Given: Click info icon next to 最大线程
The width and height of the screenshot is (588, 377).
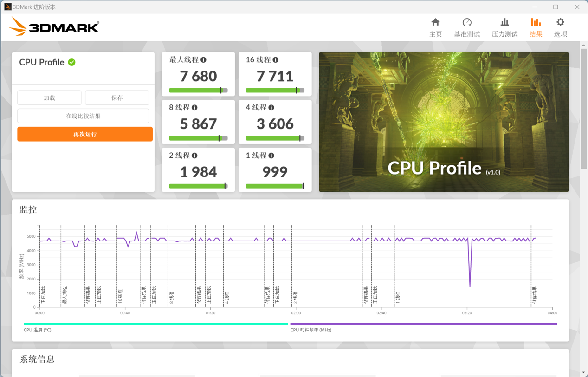Looking at the screenshot, I should [203, 60].
